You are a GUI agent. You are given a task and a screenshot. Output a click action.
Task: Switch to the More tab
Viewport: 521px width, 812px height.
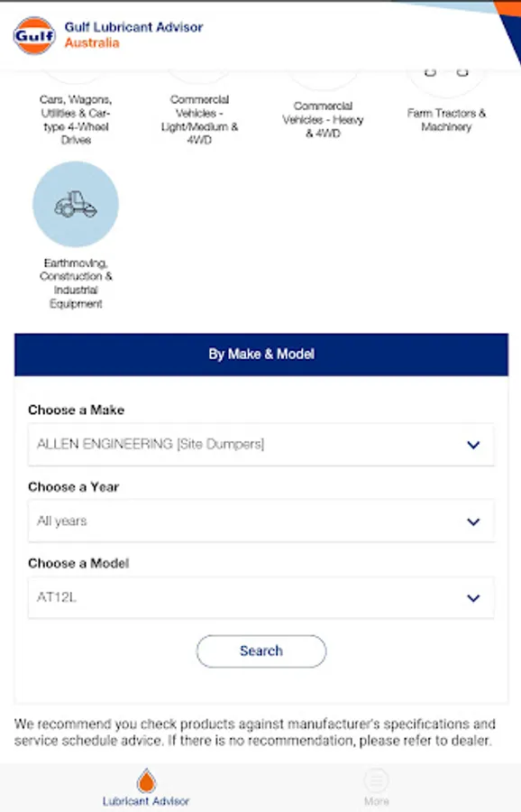click(376, 785)
